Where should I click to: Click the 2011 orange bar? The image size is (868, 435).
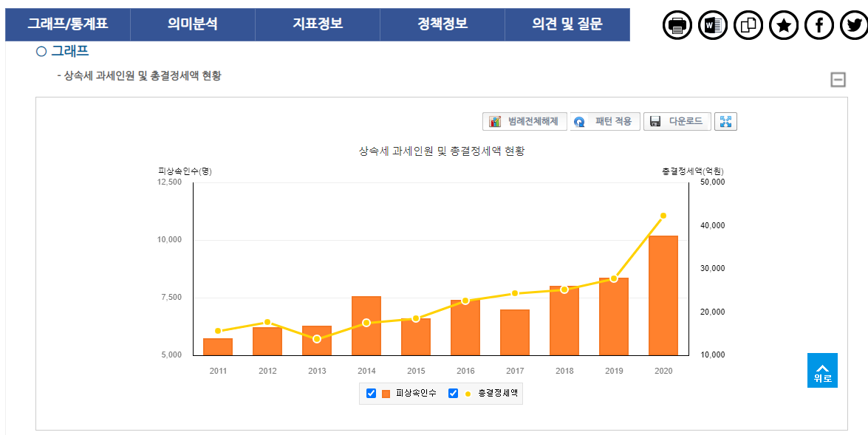coord(218,346)
